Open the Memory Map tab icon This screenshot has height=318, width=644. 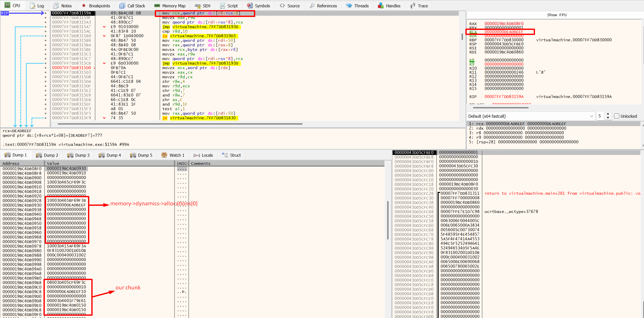[157, 6]
